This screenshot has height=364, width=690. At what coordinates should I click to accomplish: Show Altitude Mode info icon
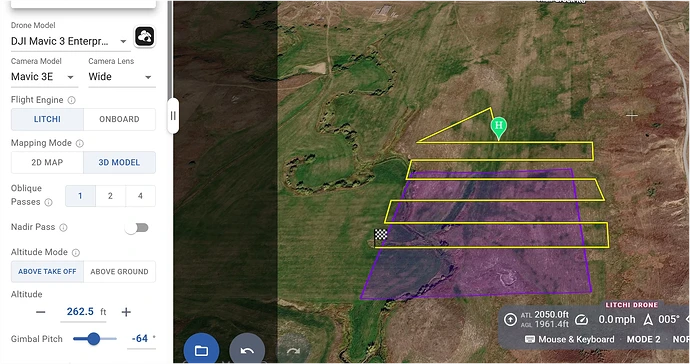76,253
